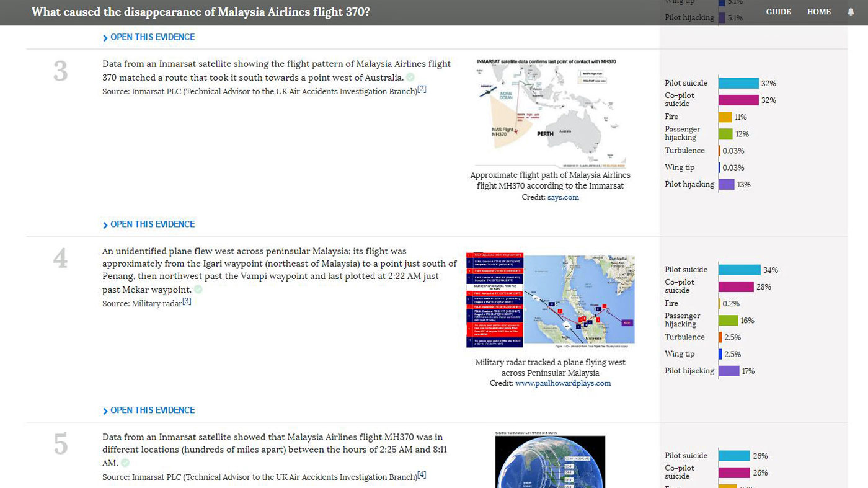Click the Inmarsat satellite map image
Screen dimensions: 868x488
pyautogui.click(x=550, y=113)
